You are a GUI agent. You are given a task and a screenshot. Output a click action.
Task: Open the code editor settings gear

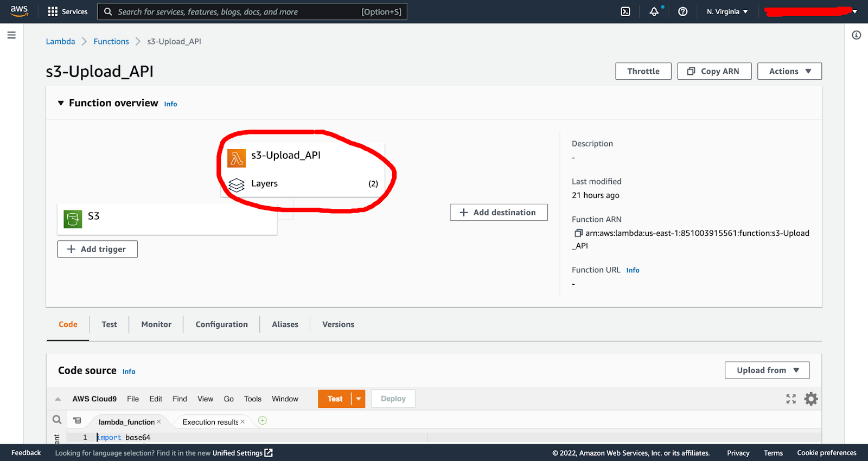point(811,399)
